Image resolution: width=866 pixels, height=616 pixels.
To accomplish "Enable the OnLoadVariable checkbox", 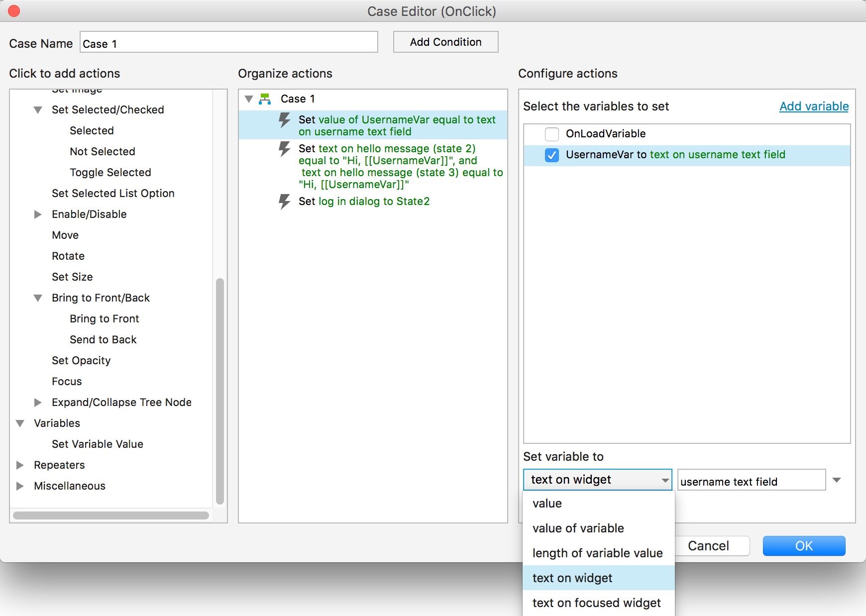I will [x=552, y=134].
